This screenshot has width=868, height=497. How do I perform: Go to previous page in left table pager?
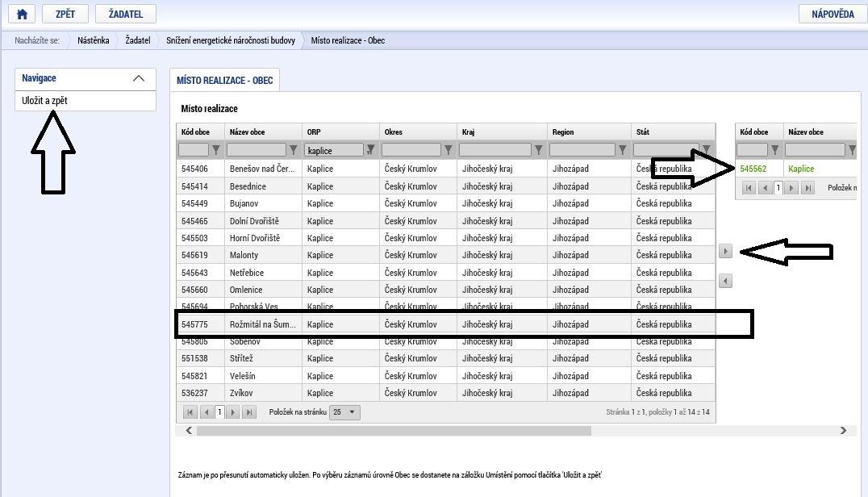(207, 412)
